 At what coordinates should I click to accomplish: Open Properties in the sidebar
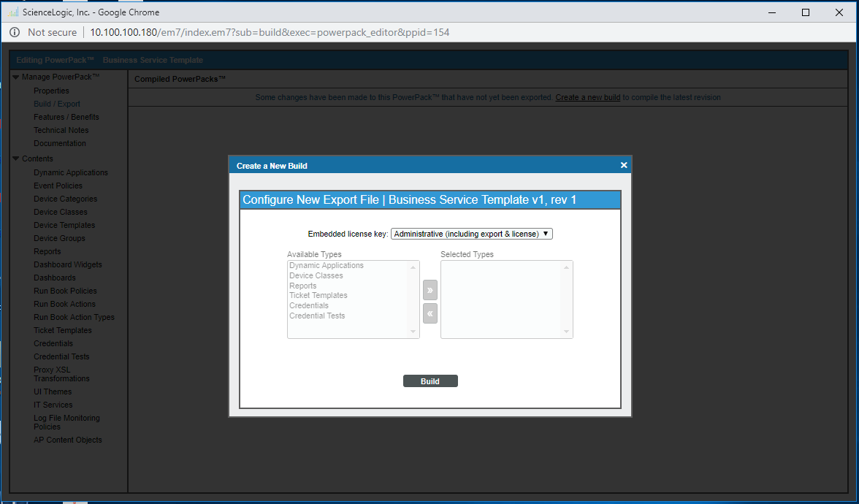click(51, 91)
